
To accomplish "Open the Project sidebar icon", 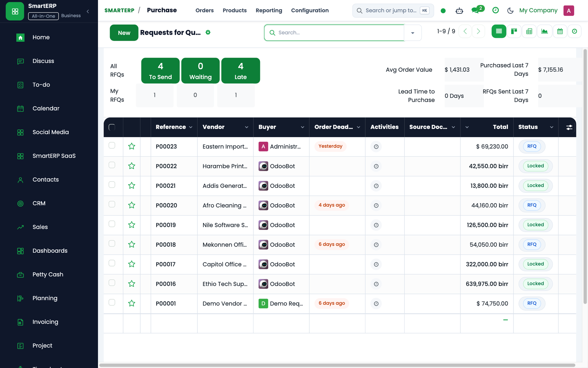I will (20, 346).
